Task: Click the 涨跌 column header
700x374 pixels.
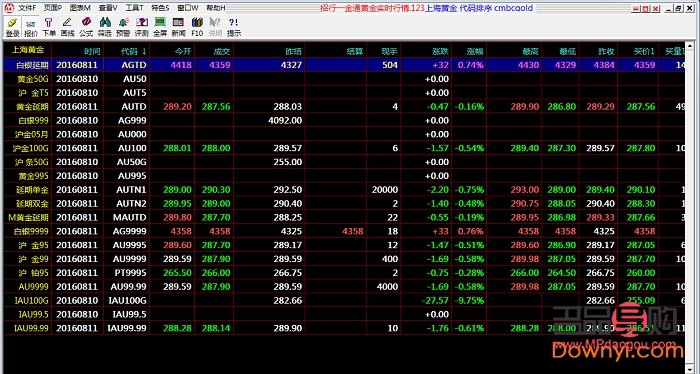Action: coord(440,51)
